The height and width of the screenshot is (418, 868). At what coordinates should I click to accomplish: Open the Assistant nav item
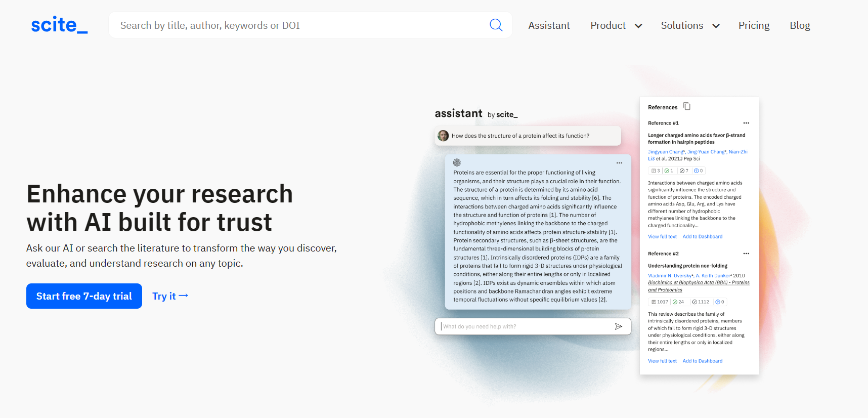pyautogui.click(x=549, y=25)
